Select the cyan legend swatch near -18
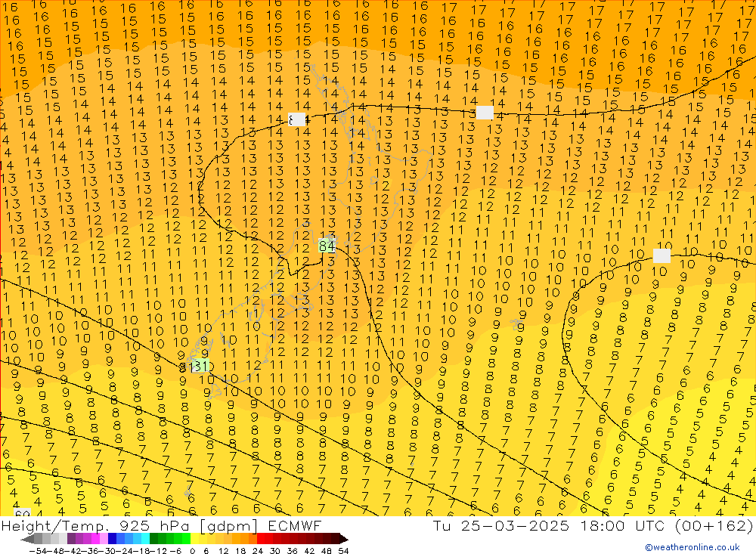The height and width of the screenshot is (554, 756). tap(146, 539)
